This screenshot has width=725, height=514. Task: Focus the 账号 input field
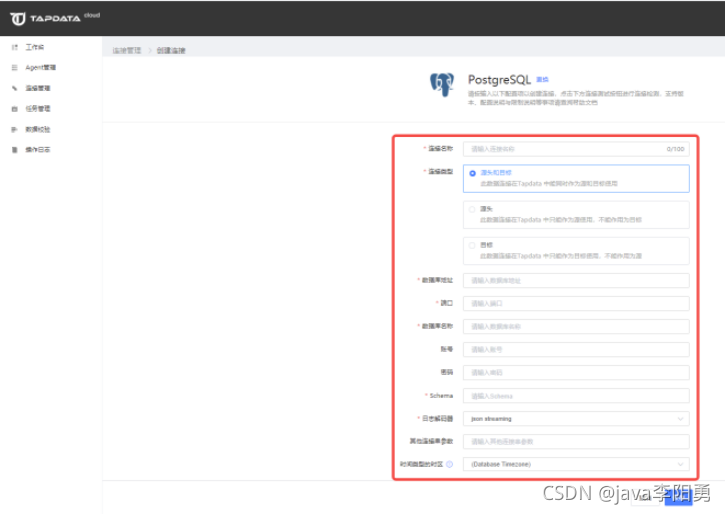(x=576, y=349)
